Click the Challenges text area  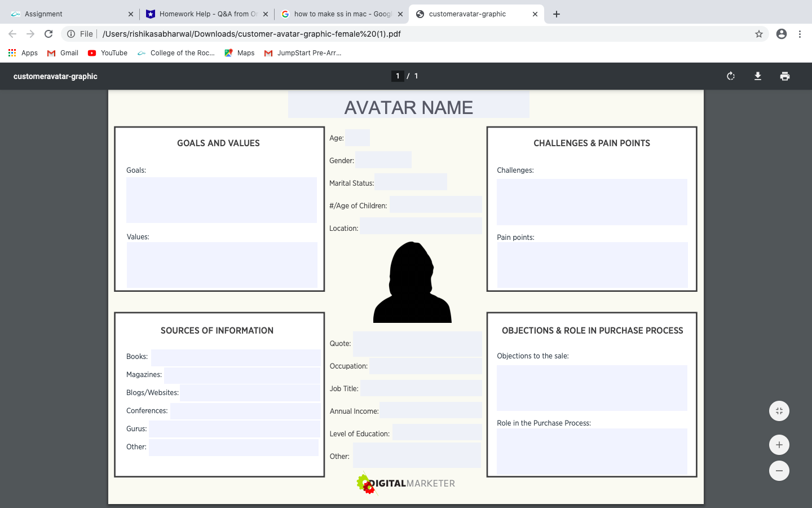coord(592,202)
